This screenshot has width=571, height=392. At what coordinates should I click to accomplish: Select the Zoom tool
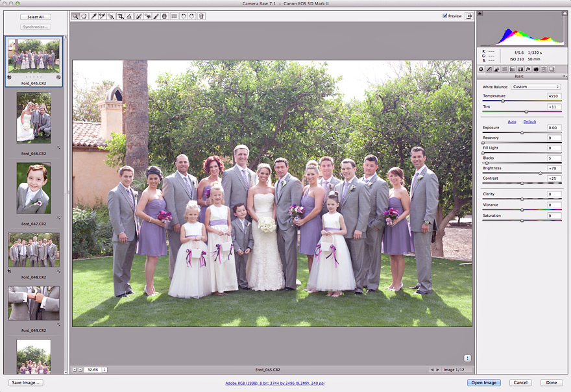coord(75,16)
